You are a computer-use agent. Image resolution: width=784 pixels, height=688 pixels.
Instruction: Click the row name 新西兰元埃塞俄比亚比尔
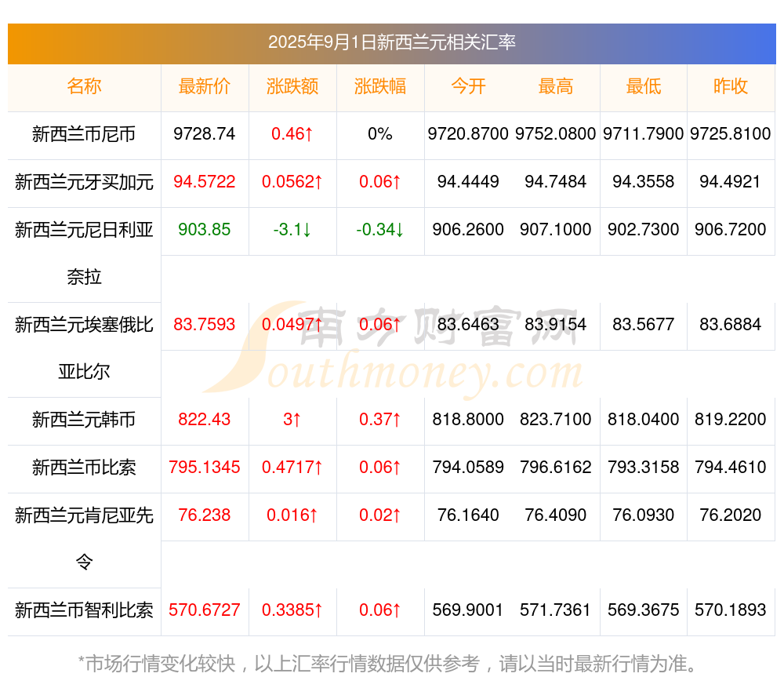pos(84,348)
